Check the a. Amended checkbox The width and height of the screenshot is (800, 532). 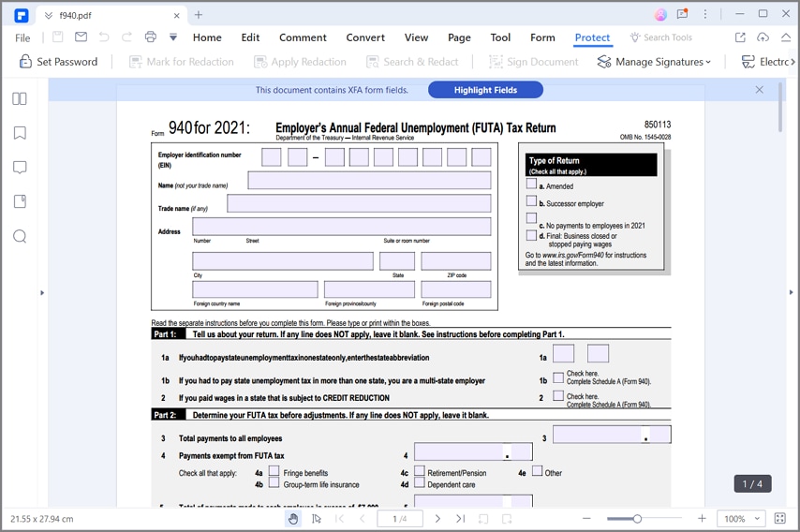531,184
